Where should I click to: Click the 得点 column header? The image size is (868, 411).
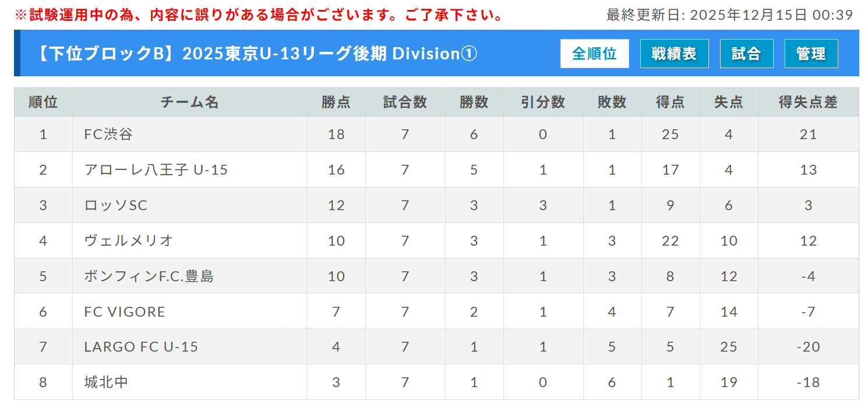point(670,102)
